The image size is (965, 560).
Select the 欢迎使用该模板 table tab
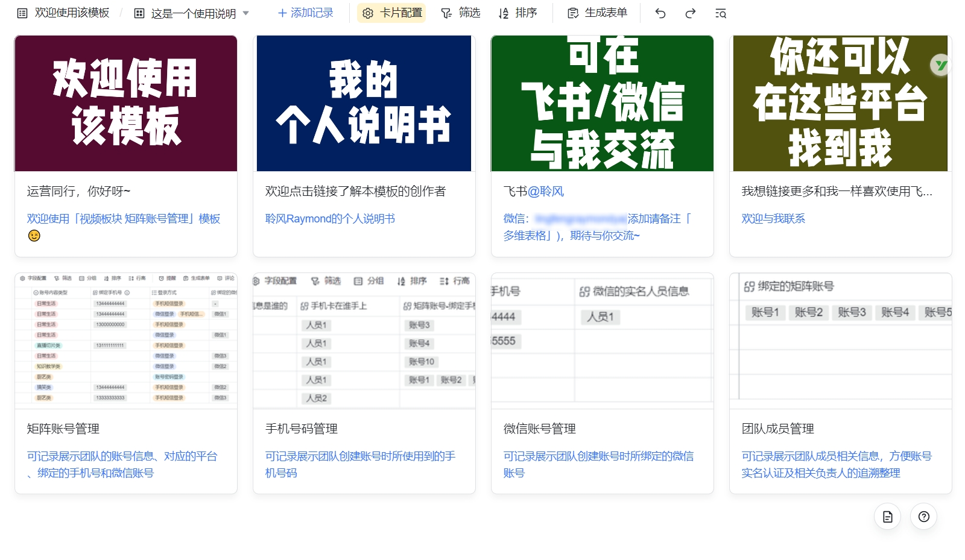pos(63,13)
